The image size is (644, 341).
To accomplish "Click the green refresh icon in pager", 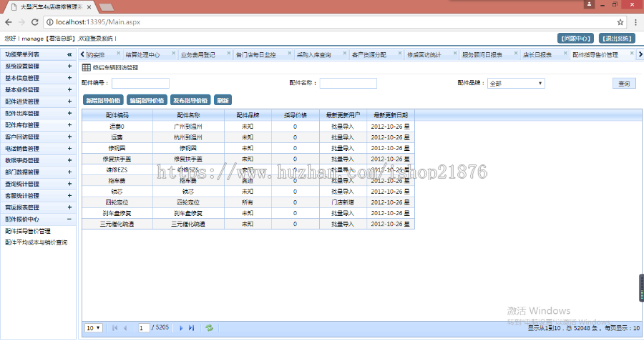I will tap(209, 327).
